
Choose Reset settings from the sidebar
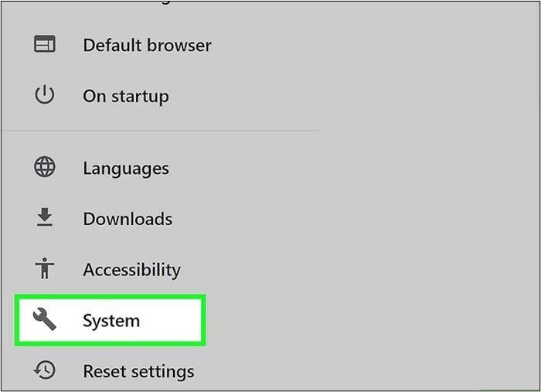(x=138, y=372)
